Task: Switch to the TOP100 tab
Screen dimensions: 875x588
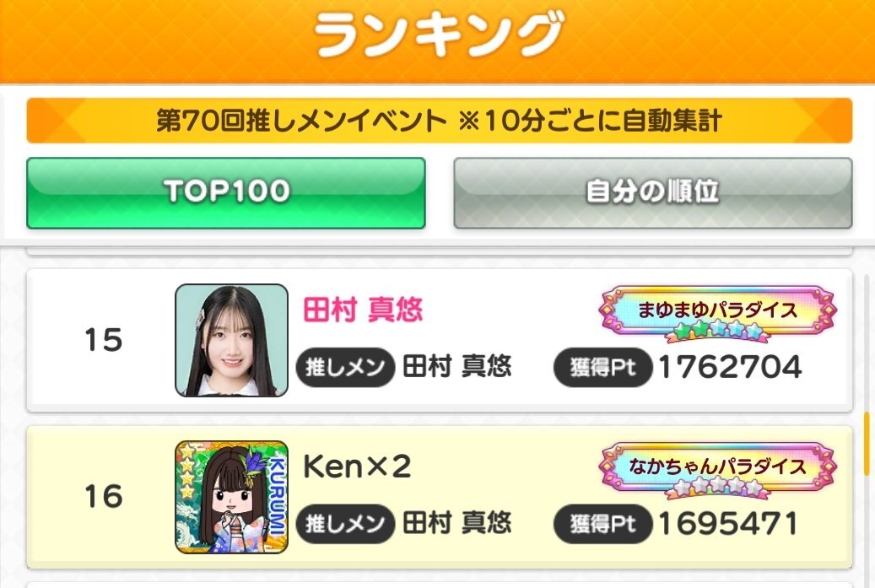Action: (226, 193)
